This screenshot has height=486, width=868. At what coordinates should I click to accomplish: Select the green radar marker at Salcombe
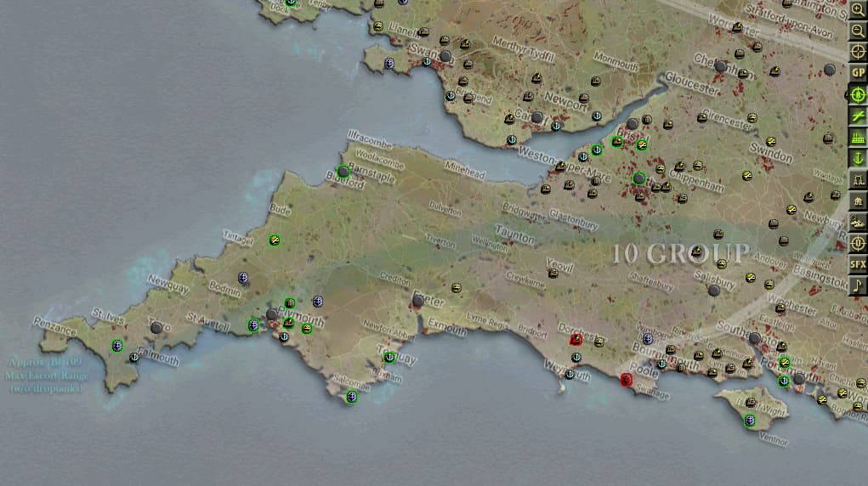[351, 397]
